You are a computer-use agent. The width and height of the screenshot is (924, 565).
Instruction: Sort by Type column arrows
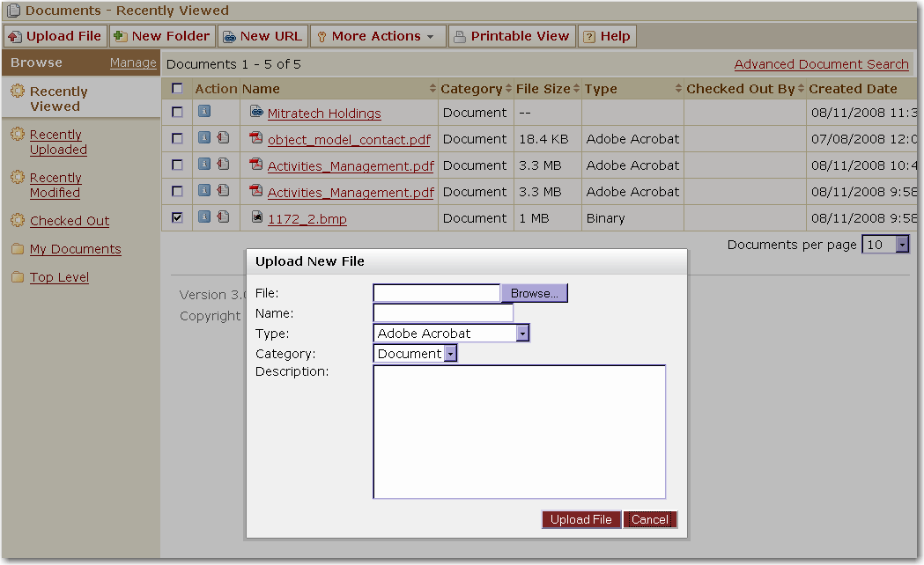(678, 88)
